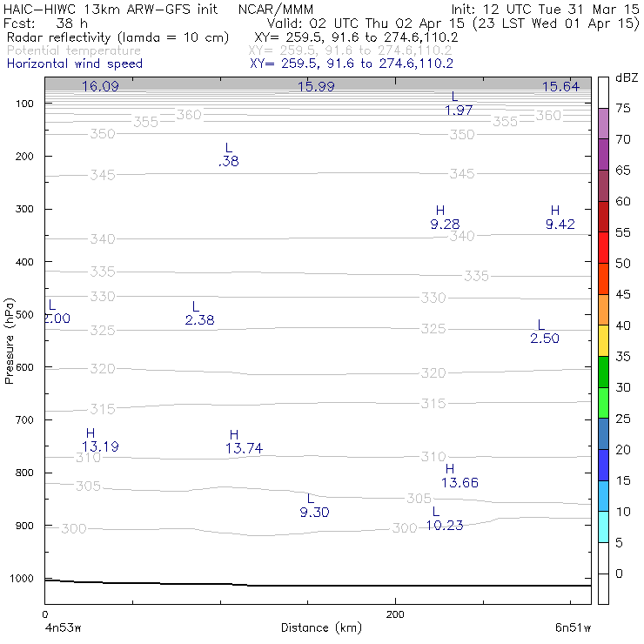Click the cyan 5-10 dBZ color band
Viewport: 644px width, 644px height.
coord(603,527)
